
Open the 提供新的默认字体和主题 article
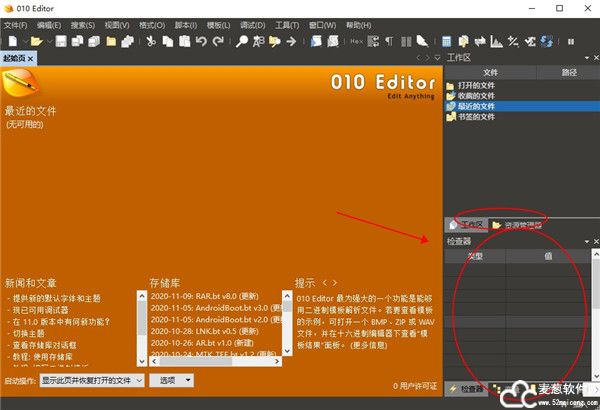click(57, 298)
